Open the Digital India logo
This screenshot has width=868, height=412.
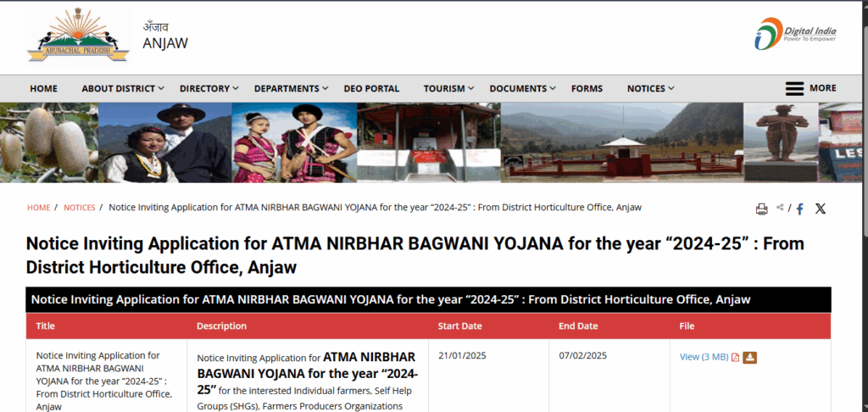[x=795, y=34]
